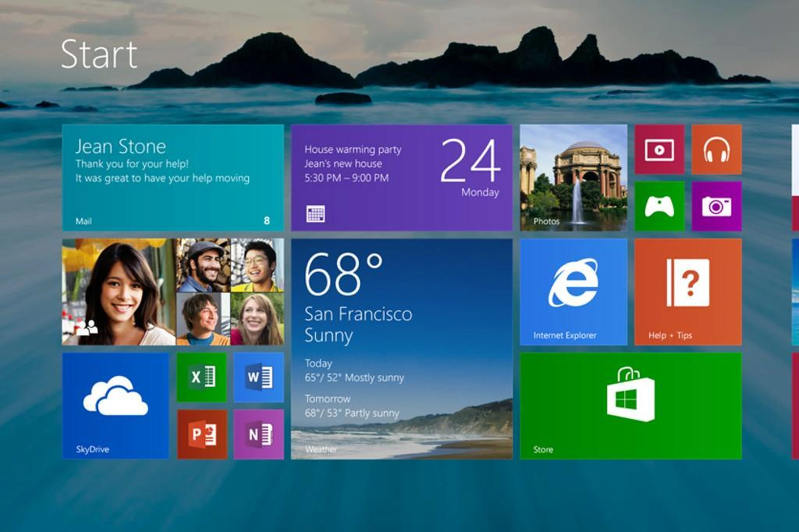799x532 pixels.
Task: Click "65°/ 52° Mostly sunny" forecast
Action: (354, 378)
